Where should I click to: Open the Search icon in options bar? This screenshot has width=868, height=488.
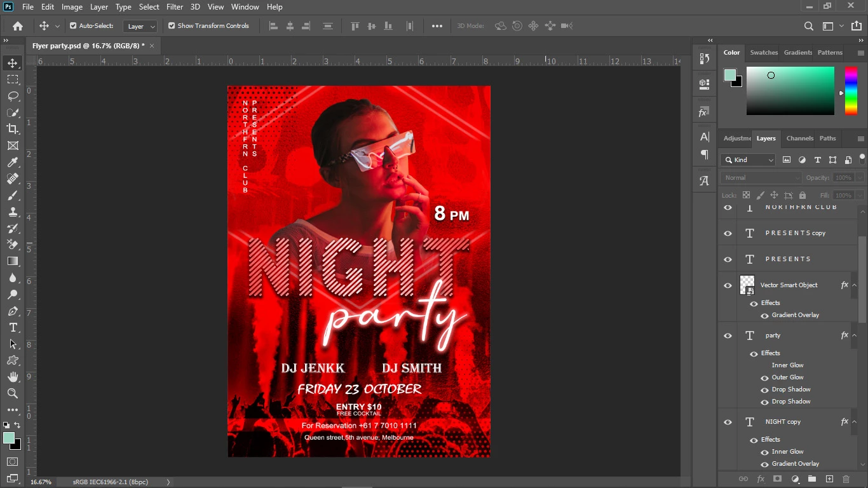click(x=808, y=26)
